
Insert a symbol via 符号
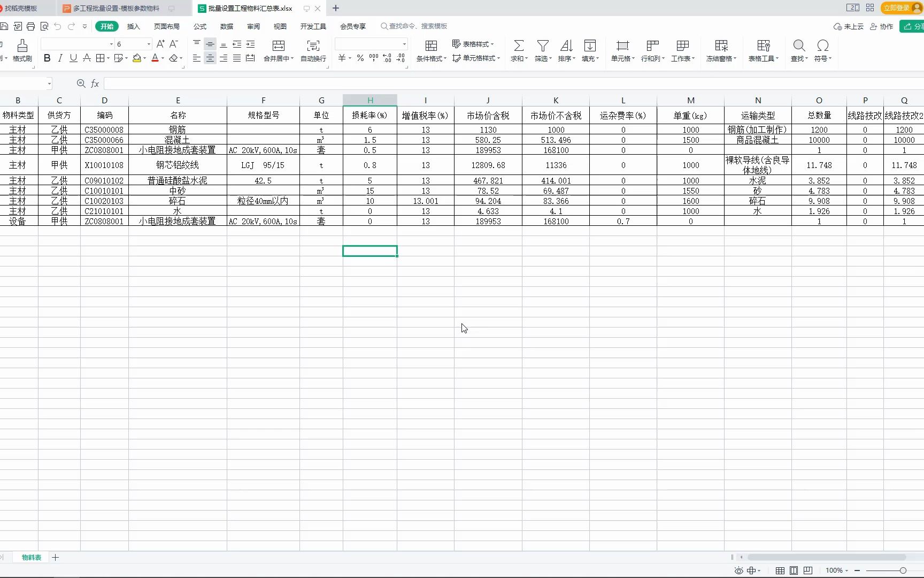click(822, 51)
